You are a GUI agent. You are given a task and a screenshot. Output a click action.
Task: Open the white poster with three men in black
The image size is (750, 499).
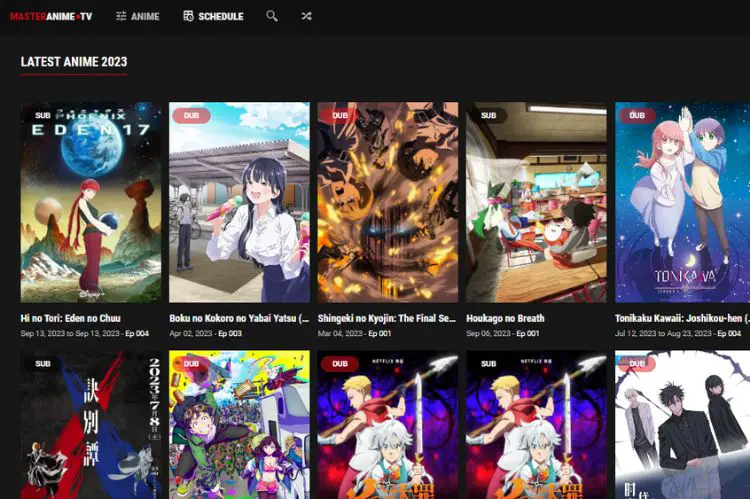tap(683, 425)
